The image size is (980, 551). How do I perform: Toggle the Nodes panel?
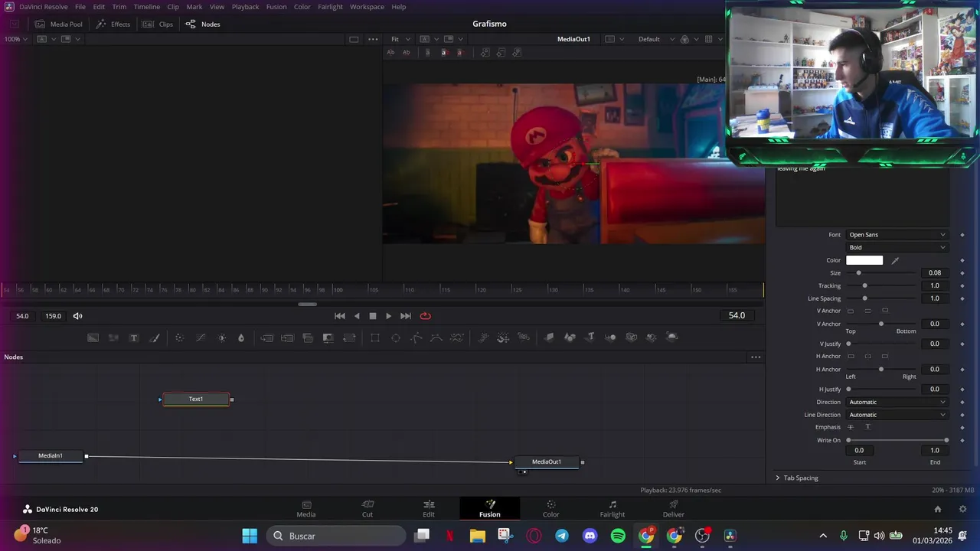(x=203, y=24)
